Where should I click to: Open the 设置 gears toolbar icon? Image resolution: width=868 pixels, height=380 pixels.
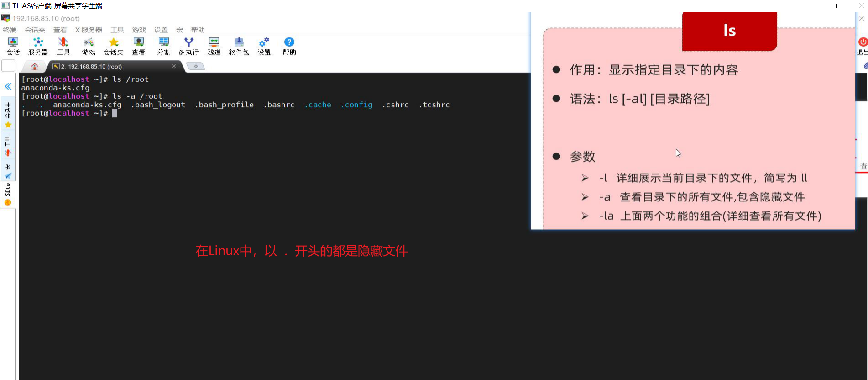264,47
